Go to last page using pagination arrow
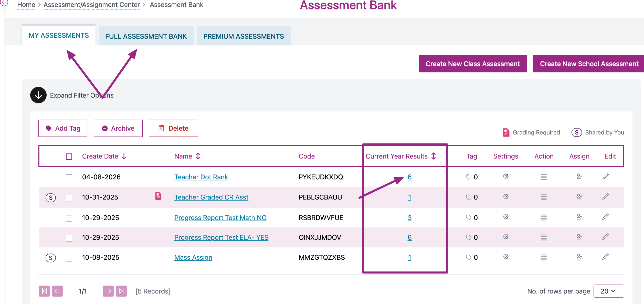644x304 pixels. 121,291
